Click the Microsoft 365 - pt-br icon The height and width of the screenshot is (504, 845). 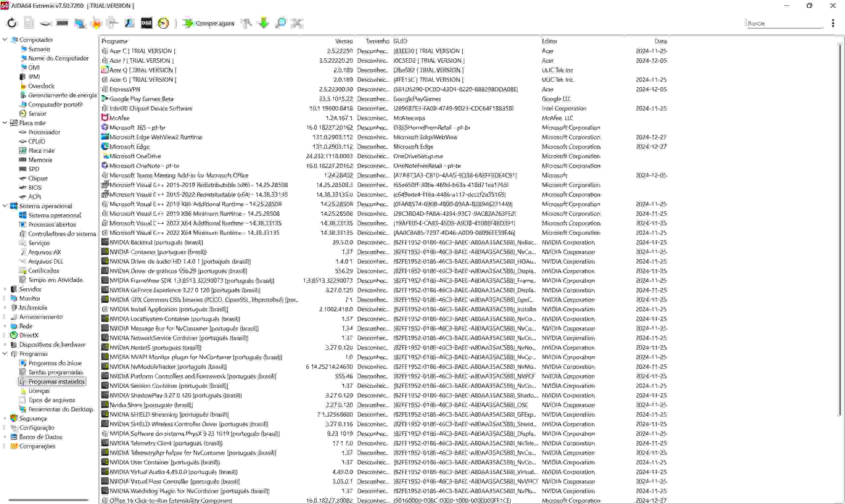[105, 127]
